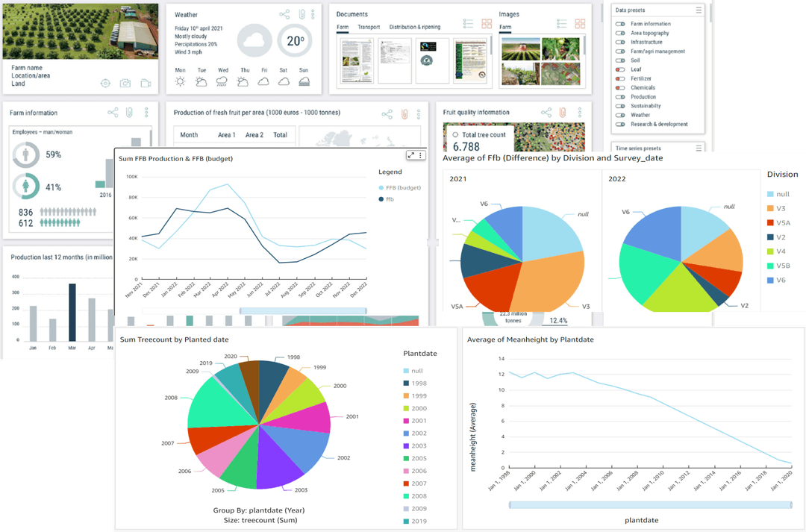
Task: Switch Images panel to grid view
Action: coord(580,24)
